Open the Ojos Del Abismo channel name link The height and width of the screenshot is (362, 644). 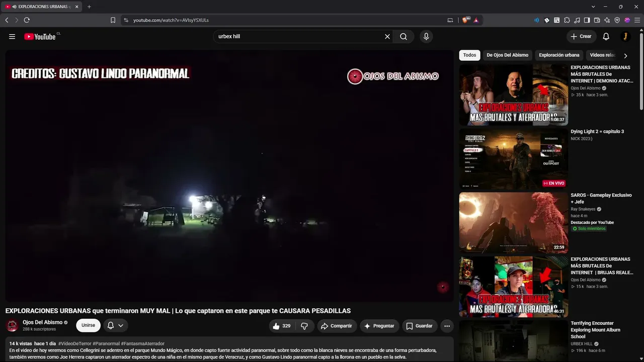(43, 322)
